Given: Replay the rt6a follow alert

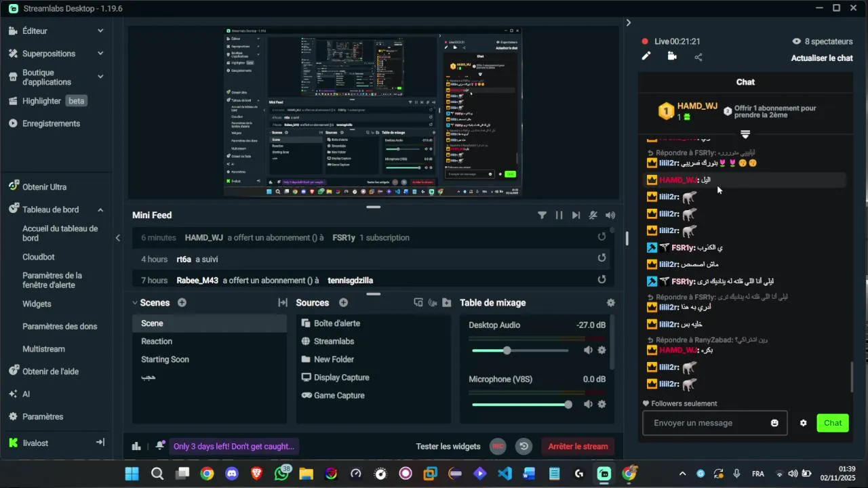Looking at the screenshot, I should (x=601, y=258).
